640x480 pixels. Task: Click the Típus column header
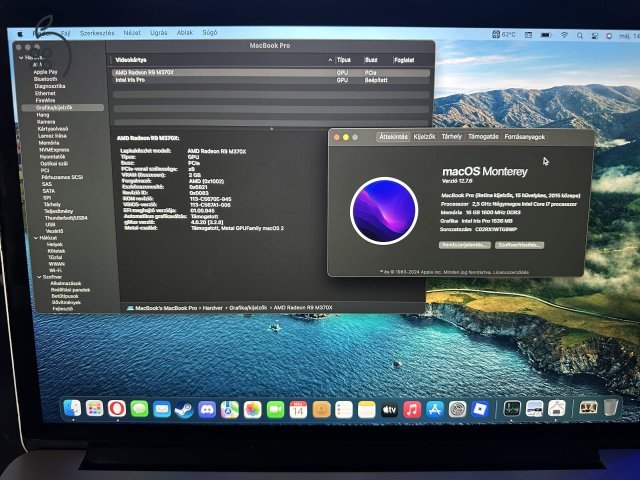[x=344, y=60]
